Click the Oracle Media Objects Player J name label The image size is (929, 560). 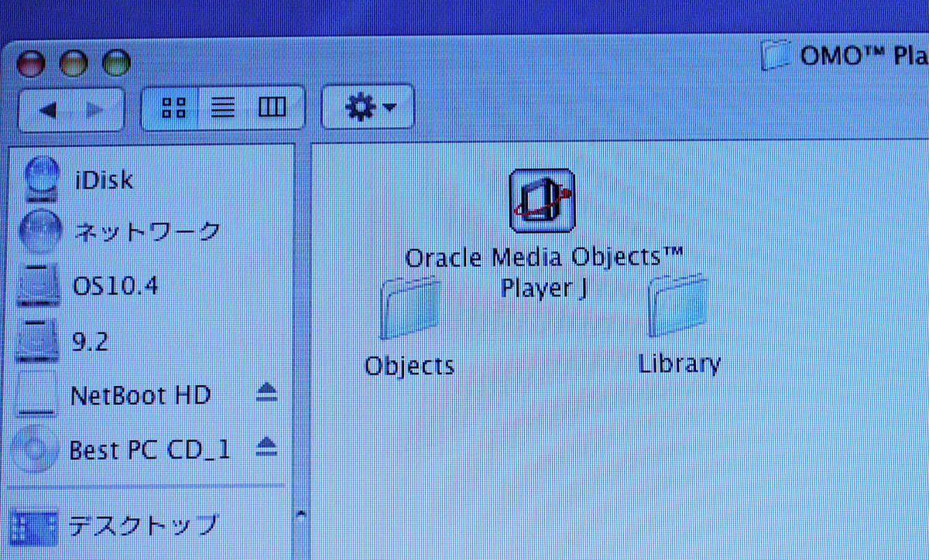(543, 271)
